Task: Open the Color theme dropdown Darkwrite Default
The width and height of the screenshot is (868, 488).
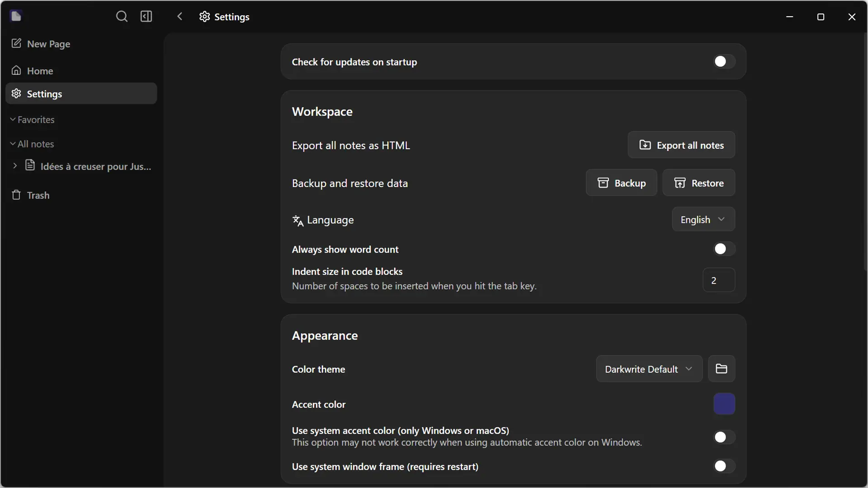Action: pyautogui.click(x=649, y=369)
